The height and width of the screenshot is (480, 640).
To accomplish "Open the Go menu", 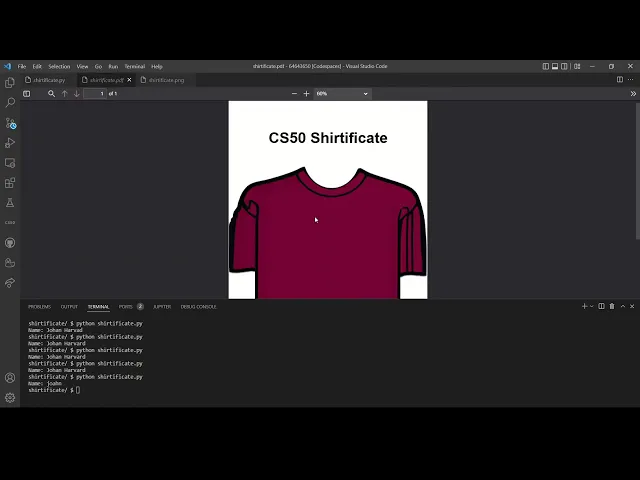I will click(x=98, y=66).
